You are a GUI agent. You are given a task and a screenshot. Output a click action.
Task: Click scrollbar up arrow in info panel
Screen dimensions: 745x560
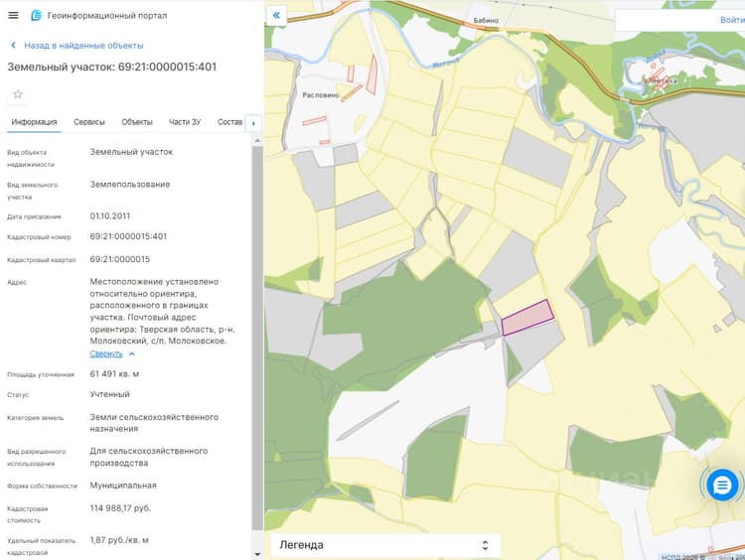(x=257, y=141)
